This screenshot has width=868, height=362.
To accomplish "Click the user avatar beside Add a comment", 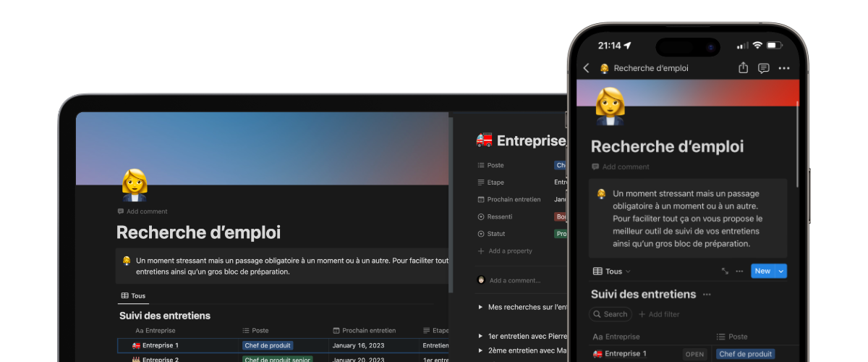I will point(481,279).
